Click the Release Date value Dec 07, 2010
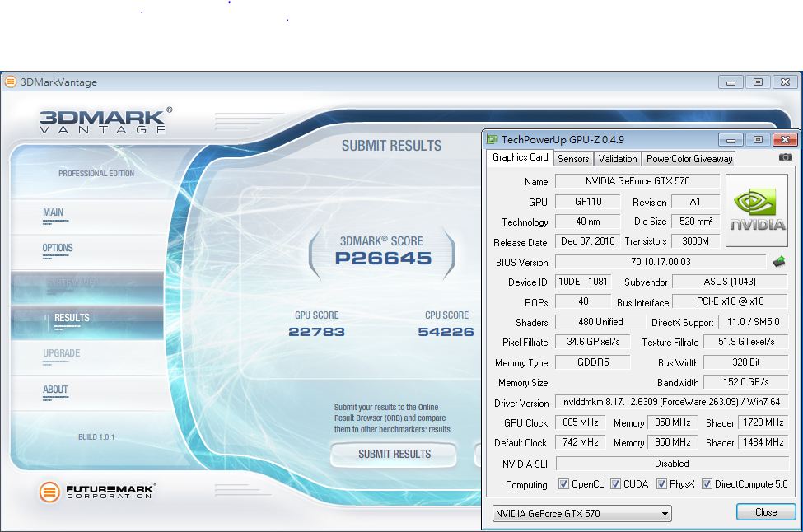The image size is (803, 532). point(588,241)
